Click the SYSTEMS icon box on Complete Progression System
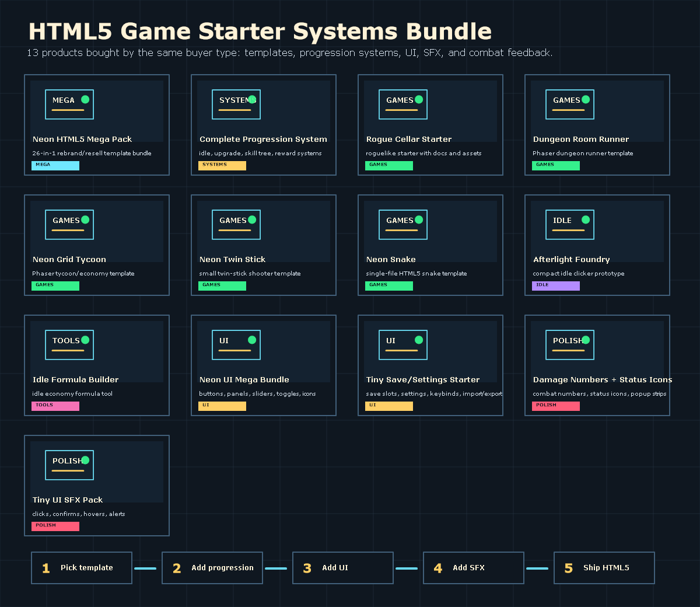The width and height of the screenshot is (700, 607). [236, 104]
